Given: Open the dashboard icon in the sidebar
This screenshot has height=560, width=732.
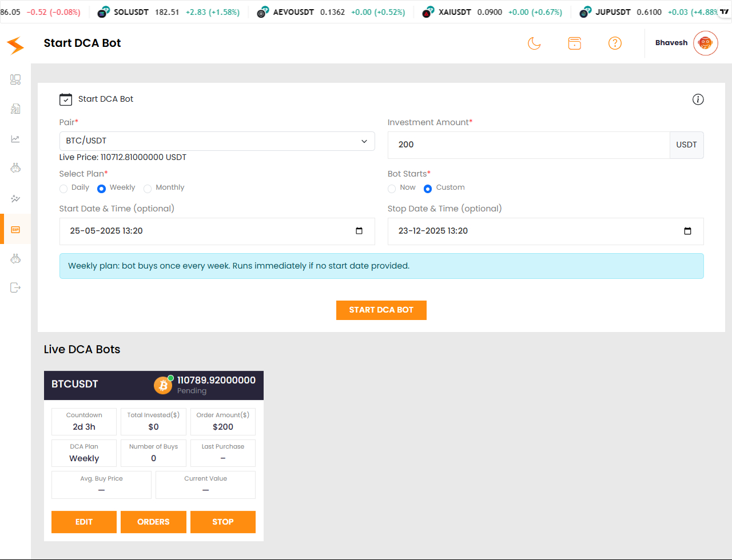Looking at the screenshot, I should [15, 80].
